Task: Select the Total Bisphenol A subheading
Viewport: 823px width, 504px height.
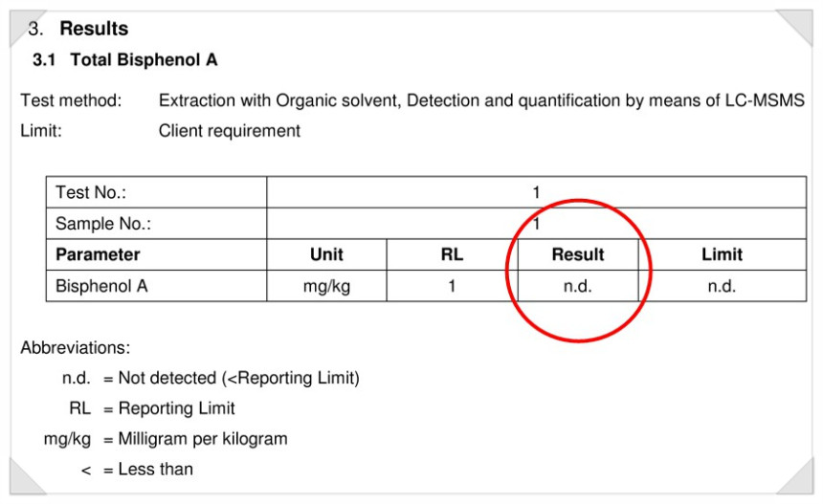Action: 125,60
